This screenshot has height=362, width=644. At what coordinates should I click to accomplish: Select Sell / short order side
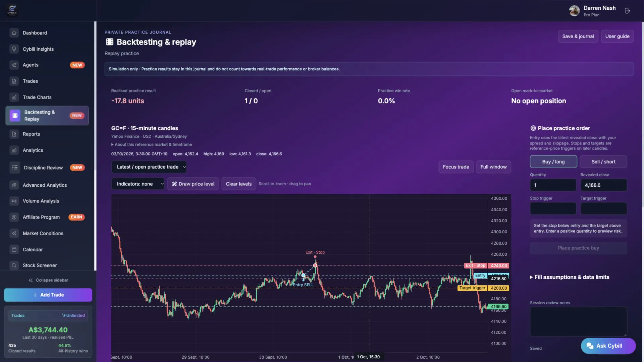coord(603,162)
